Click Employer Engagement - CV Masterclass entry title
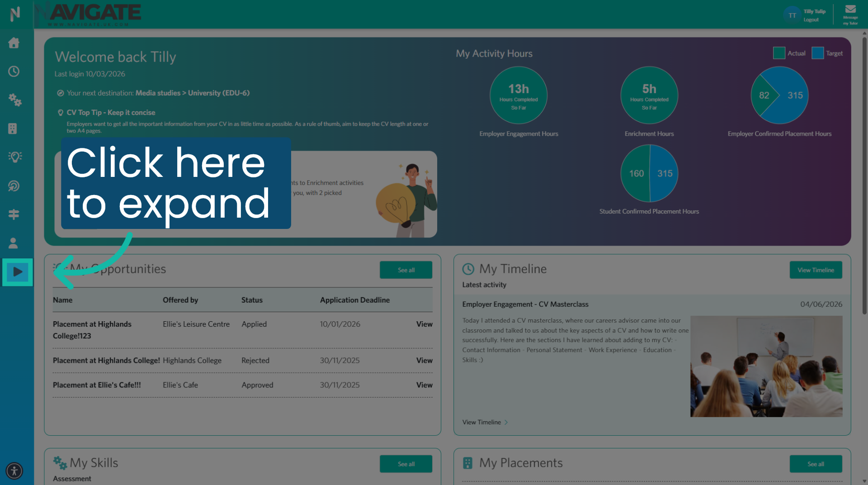 click(525, 304)
